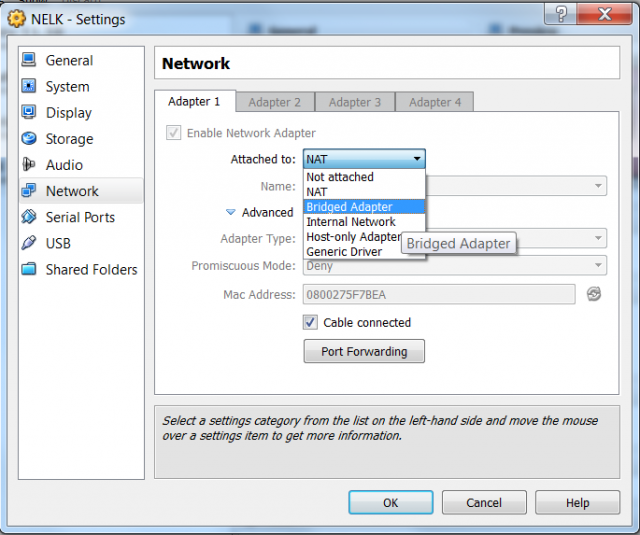Close the Attached to dropdown arrow

(416, 159)
